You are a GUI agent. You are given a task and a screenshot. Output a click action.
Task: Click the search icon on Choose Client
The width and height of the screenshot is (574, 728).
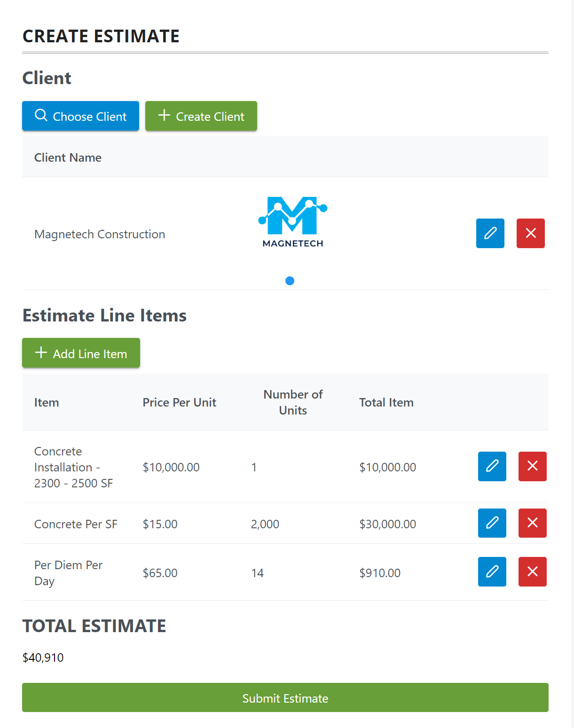click(41, 116)
